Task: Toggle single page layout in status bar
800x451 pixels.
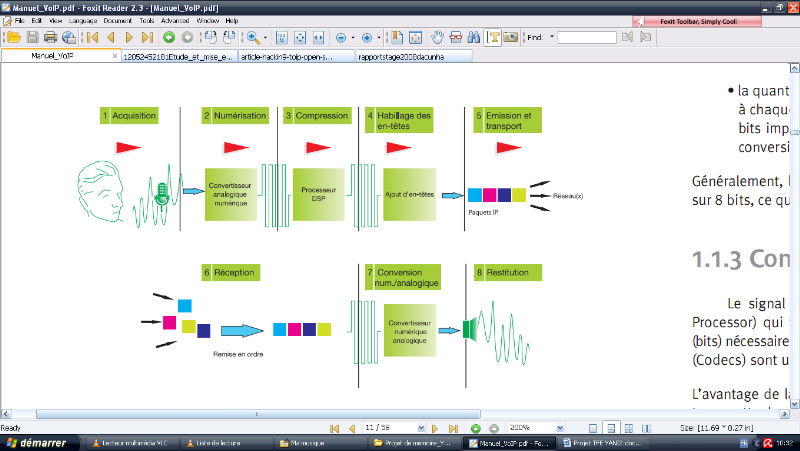Action: pos(594,428)
